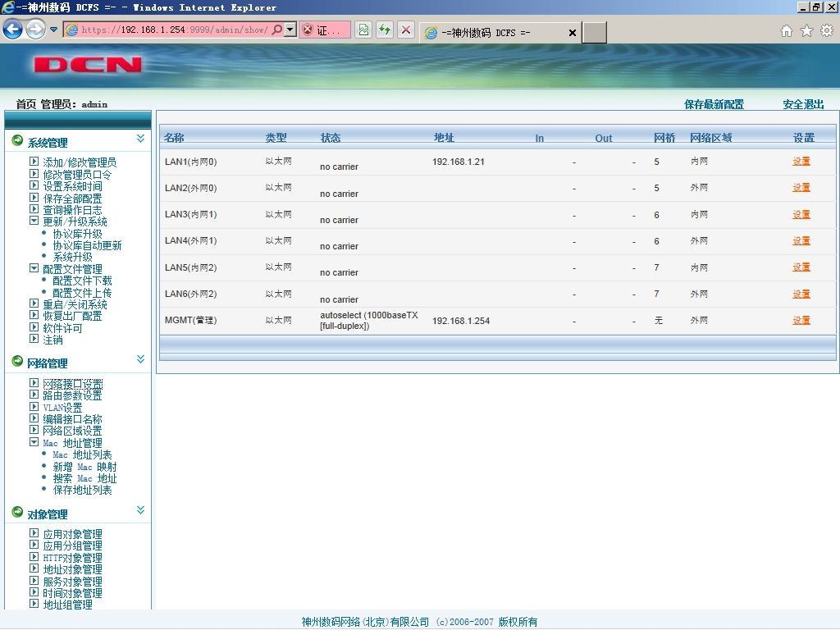This screenshot has width=840, height=630.
Task: Open VLAN设置 menu item
Action: (x=62, y=408)
